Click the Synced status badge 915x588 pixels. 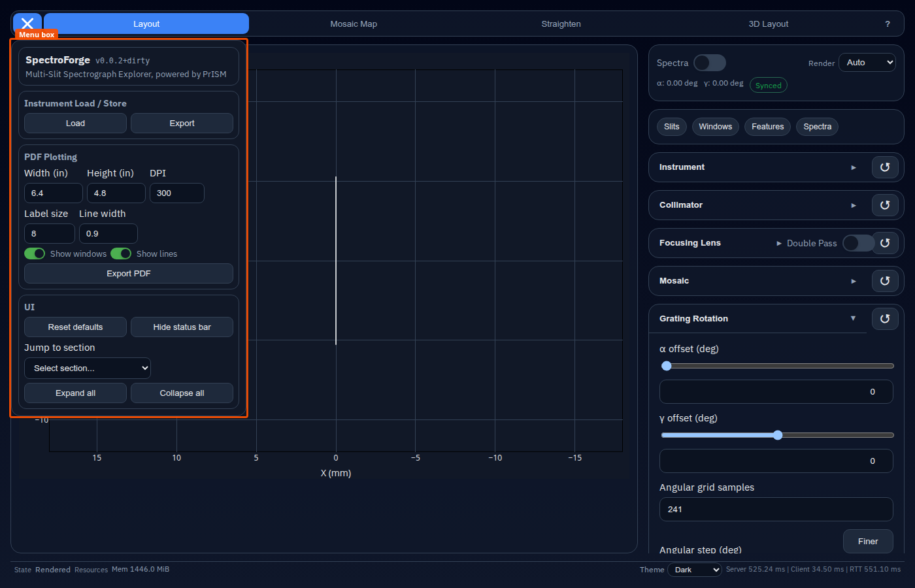(x=769, y=86)
